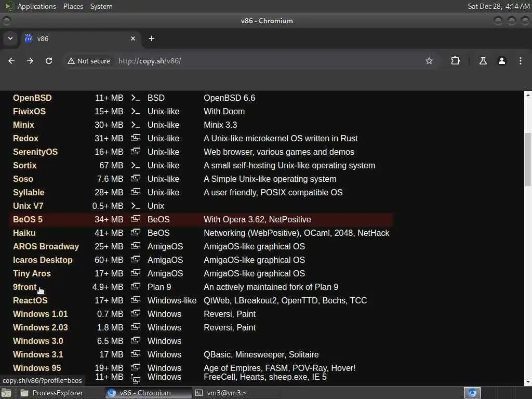Open the Redox link
This screenshot has height=399, width=532.
point(25,138)
